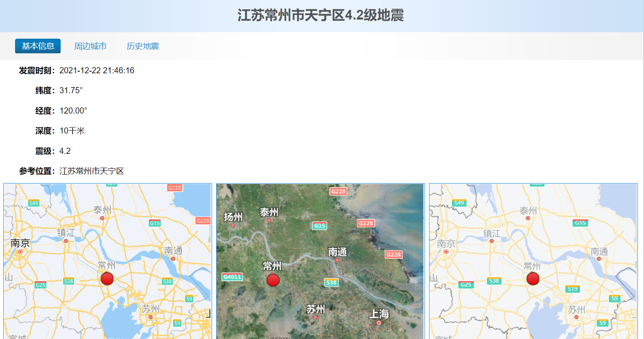Click the red epicenter marker on the right map
Viewport: 644px width, 339px height.
click(x=532, y=279)
